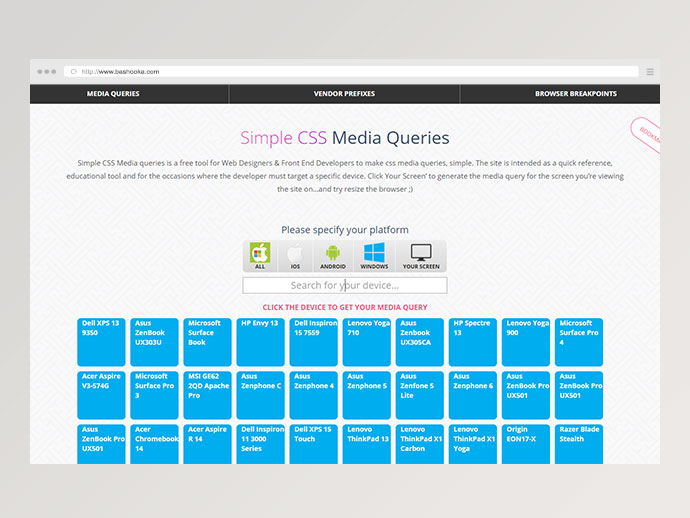Choose the Your Screen monitor icon

[421, 256]
